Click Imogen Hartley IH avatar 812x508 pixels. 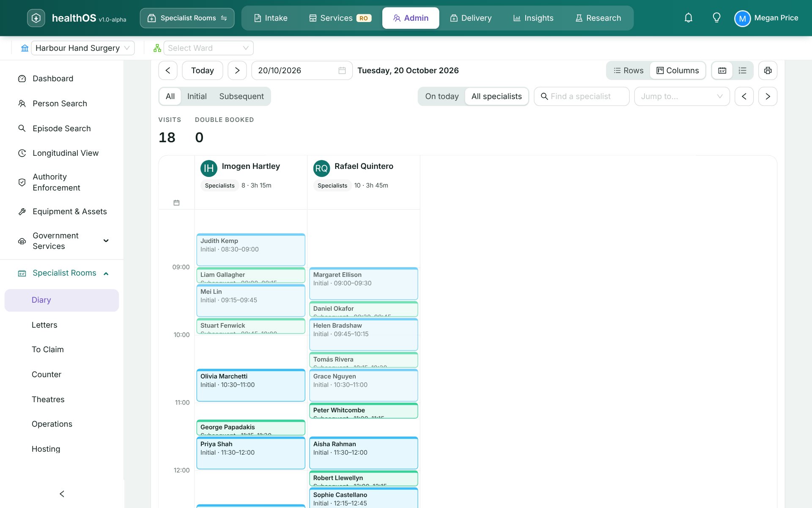208,168
